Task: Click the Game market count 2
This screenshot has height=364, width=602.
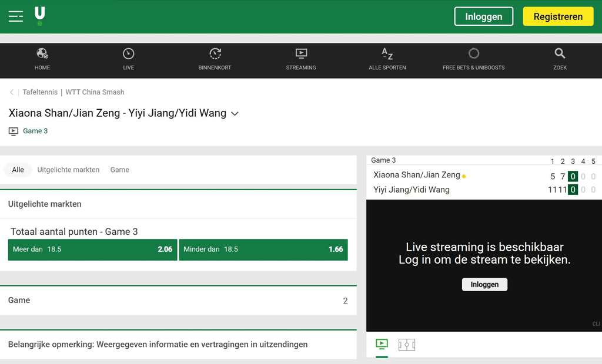Action: [x=345, y=301]
